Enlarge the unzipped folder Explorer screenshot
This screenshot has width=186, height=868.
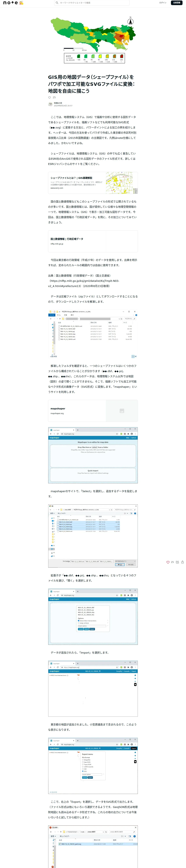tap(93, 334)
